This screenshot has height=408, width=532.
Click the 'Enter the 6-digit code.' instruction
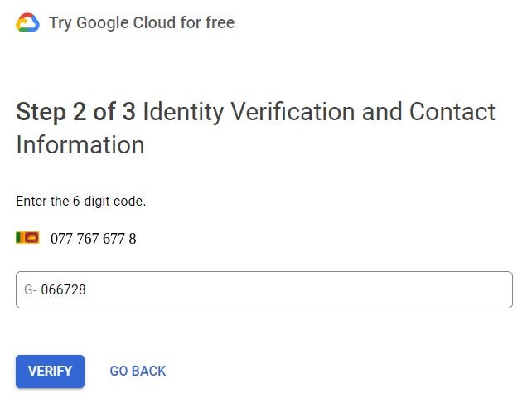80,202
